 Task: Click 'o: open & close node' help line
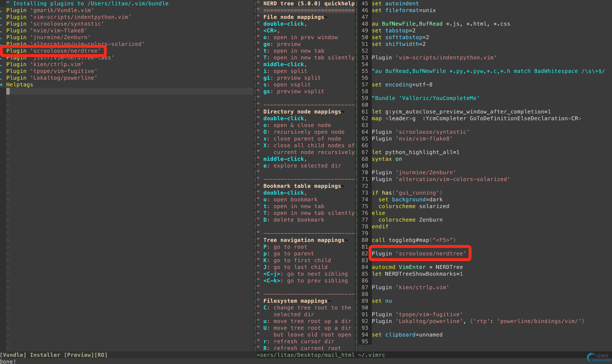(x=297, y=125)
